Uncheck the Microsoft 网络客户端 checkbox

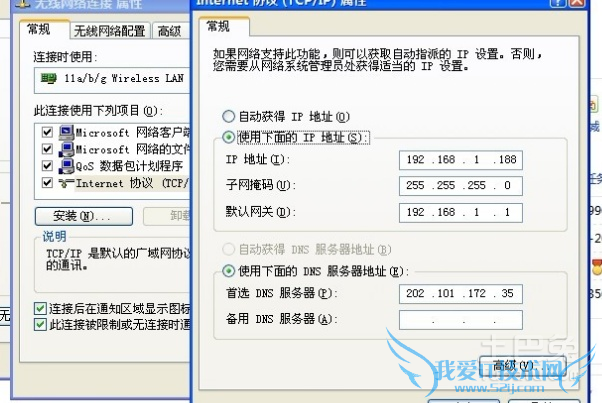point(47,132)
